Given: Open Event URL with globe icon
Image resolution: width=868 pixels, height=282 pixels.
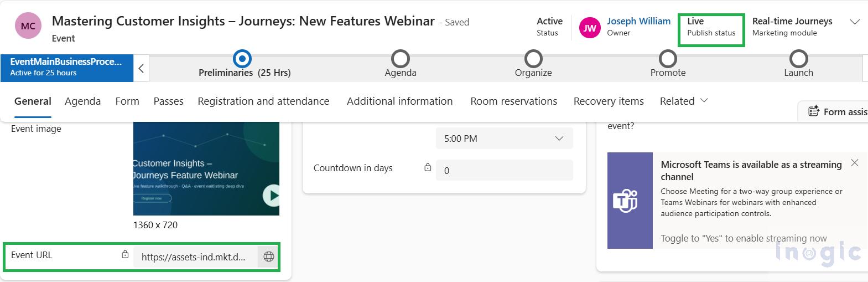Looking at the screenshot, I should tap(269, 257).
